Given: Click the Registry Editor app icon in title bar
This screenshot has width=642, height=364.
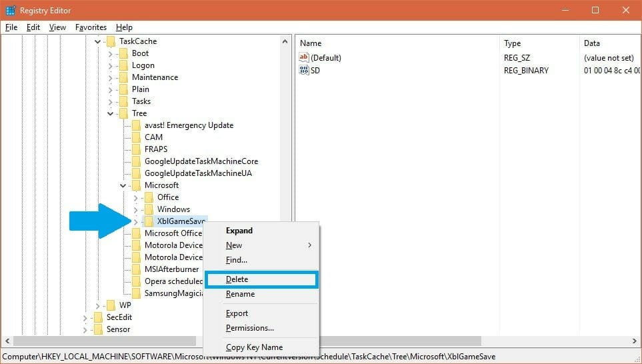Looking at the screenshot, I should [10, 10].
